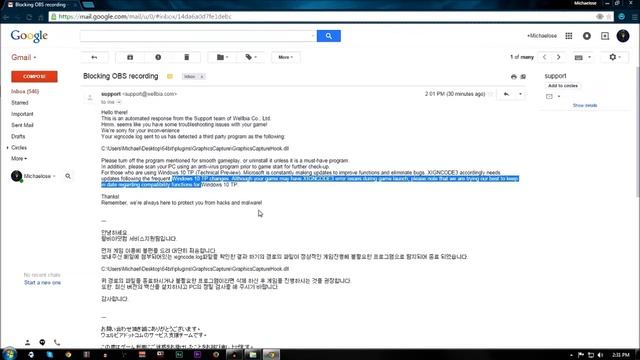Click the Back to Inbox arrow button
The width and height of the screenshot is (640, 360).
[x=94, y=57]
